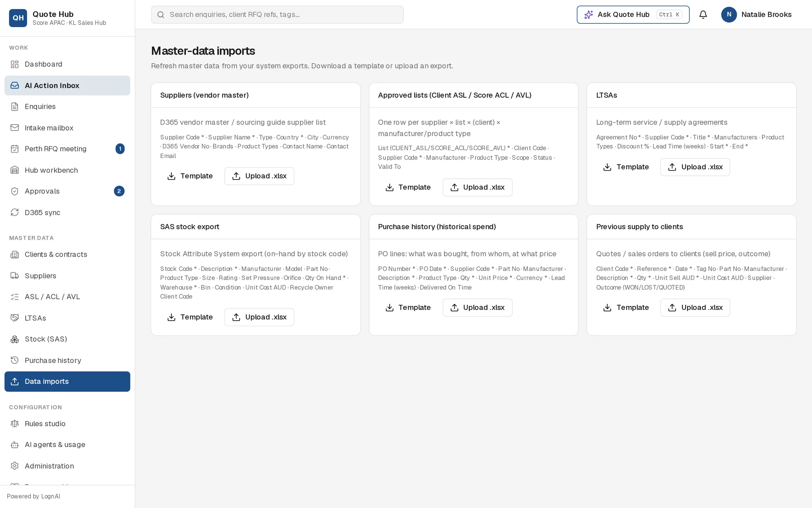Click the Approvals badge showing 2
Viewport: 812px width, 508px height.
(119, 191)
